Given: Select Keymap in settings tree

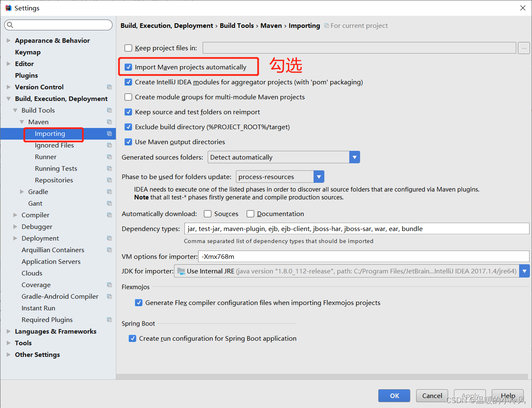Looking at the screenshot, I should 28,52.
